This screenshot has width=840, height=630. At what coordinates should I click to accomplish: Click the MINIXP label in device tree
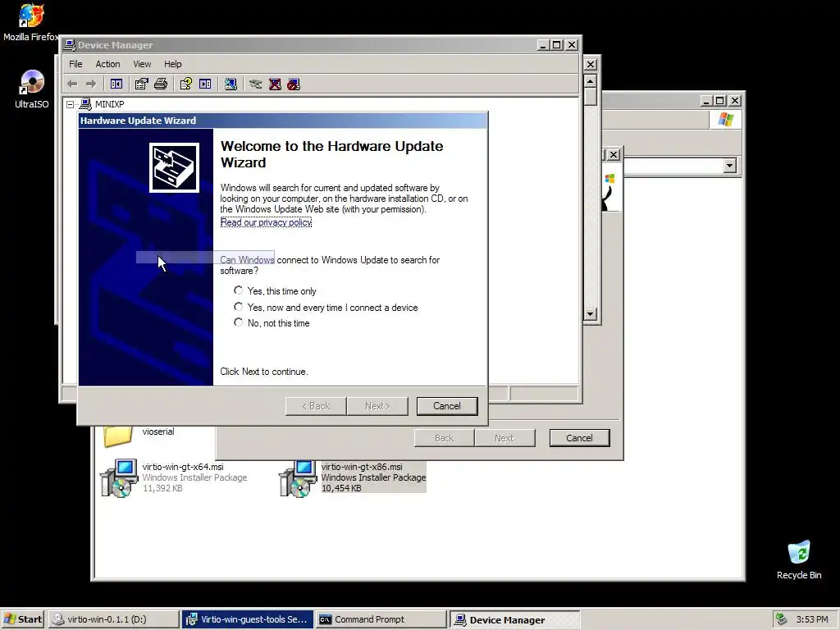pyautogui.click(x=109, y=104)
